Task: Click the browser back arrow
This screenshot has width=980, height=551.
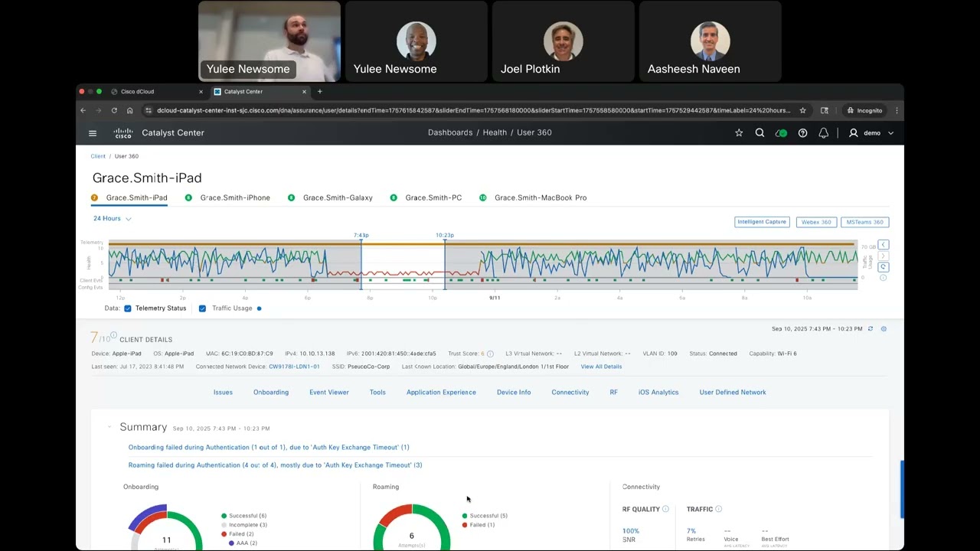Action: [x=83, y=110]
